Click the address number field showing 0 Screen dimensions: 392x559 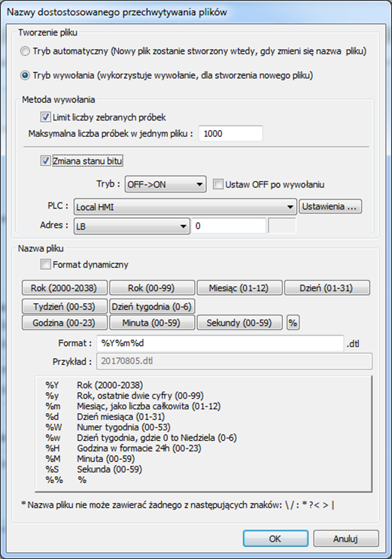point(229,226)
